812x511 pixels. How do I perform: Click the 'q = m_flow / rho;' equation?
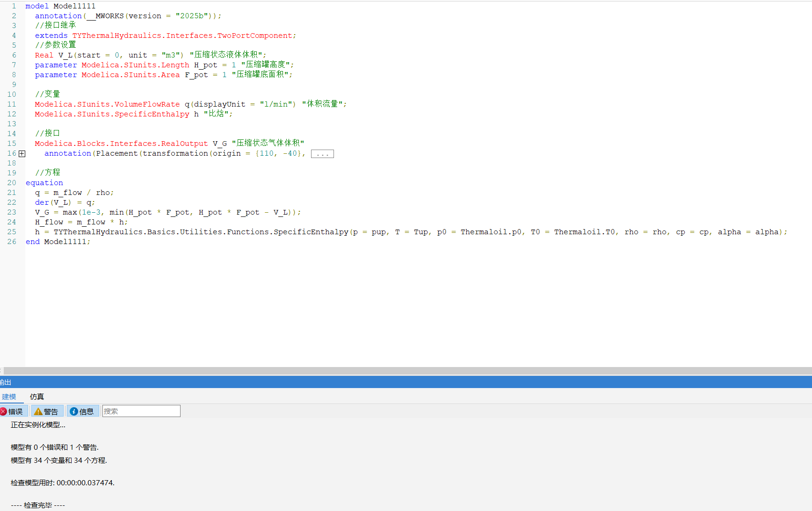click(74, 193)
